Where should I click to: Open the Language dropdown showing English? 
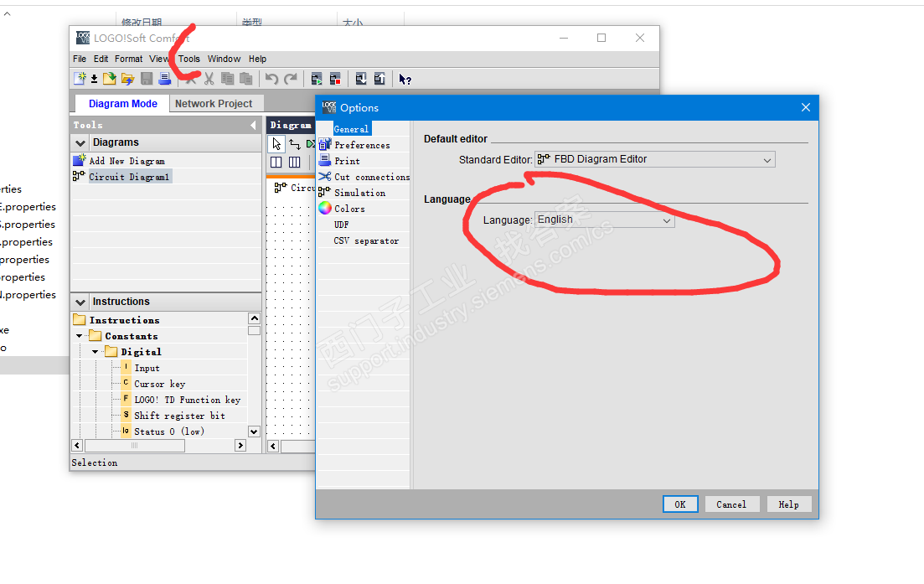click(x=605, y=220)
